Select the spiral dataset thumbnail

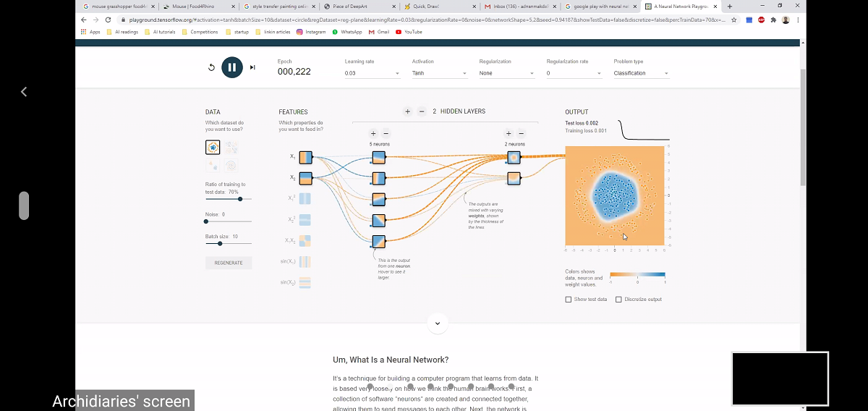(x=231, y=165)
